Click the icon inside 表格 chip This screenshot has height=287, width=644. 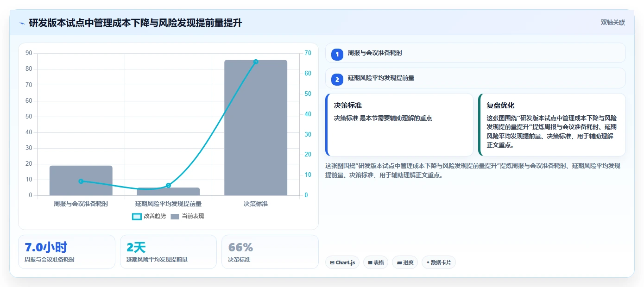click(x=370, y=262)
